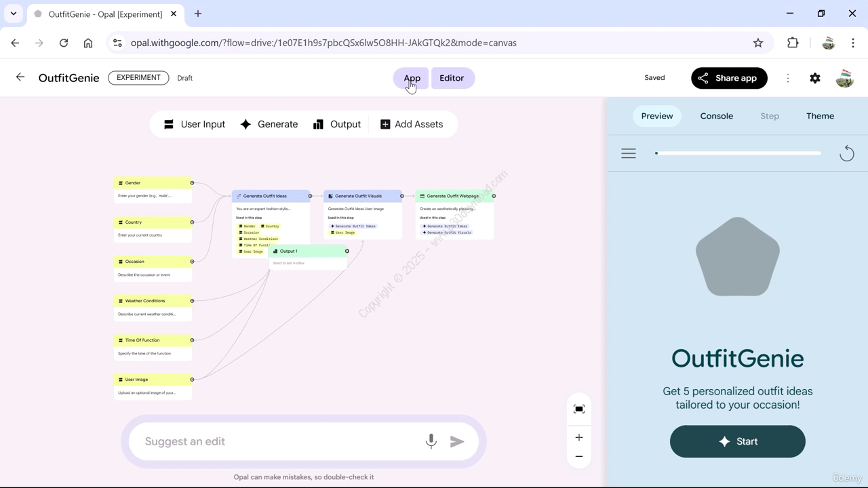This screenshot has height=488, width=868.
Task: Zoom in on the canvas
Action: pyautogui.click(x=579, y=438)
